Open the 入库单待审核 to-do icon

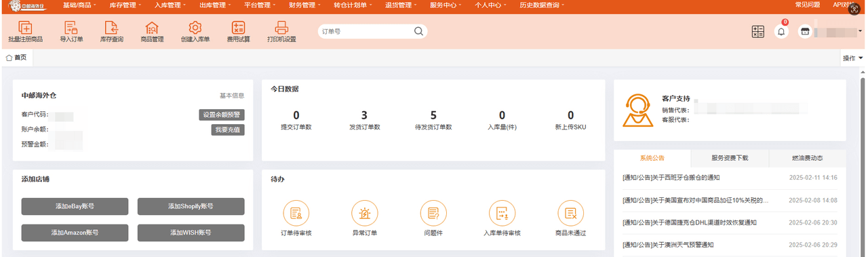[x=502, y=214]
